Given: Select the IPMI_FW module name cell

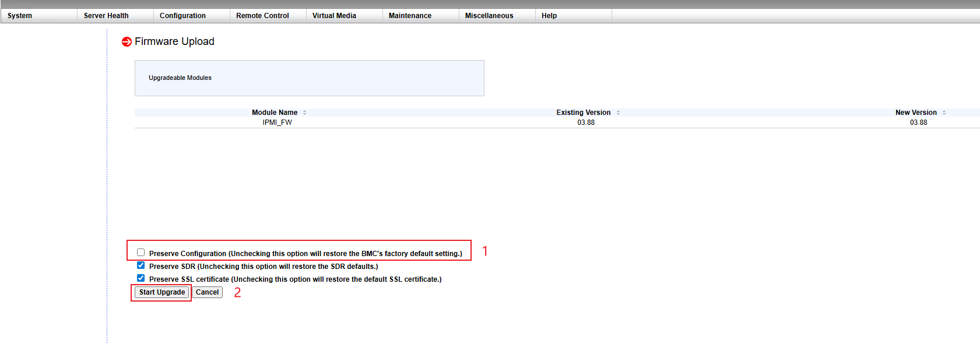Looking at the screenshot, I should click(277, 123).
